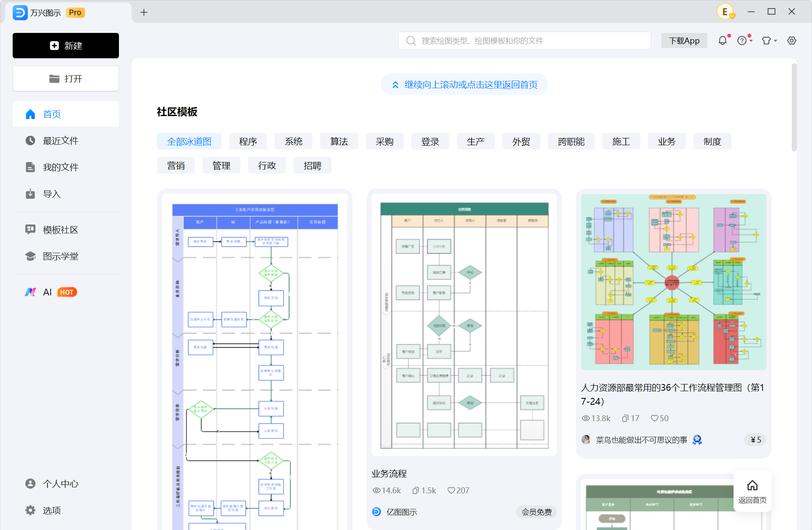Select 我的文件 in the sidebar
812x530 pixels.
[x=66, y=167]
